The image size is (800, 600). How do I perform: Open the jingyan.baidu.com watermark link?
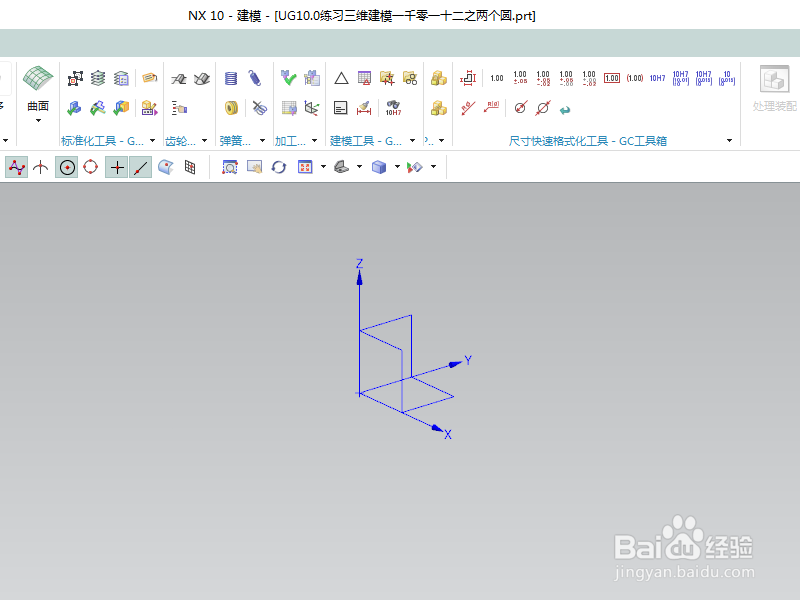683,573
